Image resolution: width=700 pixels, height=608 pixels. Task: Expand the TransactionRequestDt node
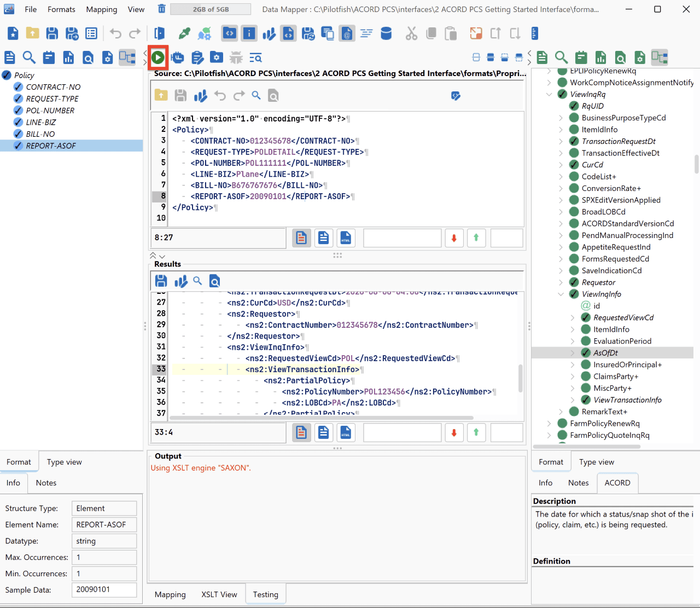tap(561, 141)
